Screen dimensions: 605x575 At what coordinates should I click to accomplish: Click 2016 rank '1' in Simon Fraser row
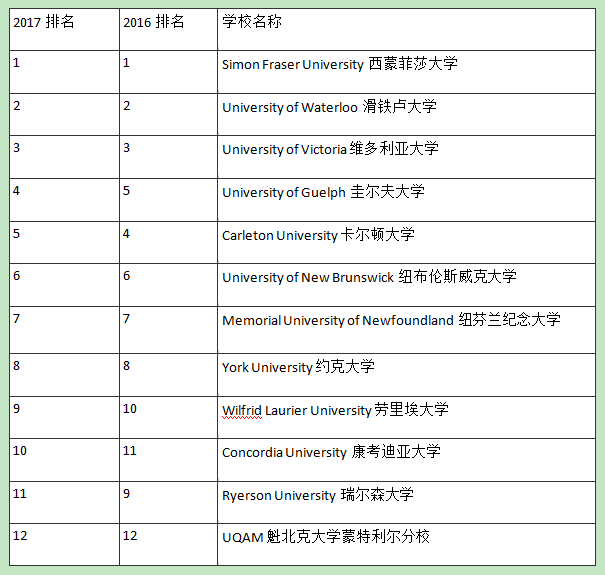coord(126,63)
